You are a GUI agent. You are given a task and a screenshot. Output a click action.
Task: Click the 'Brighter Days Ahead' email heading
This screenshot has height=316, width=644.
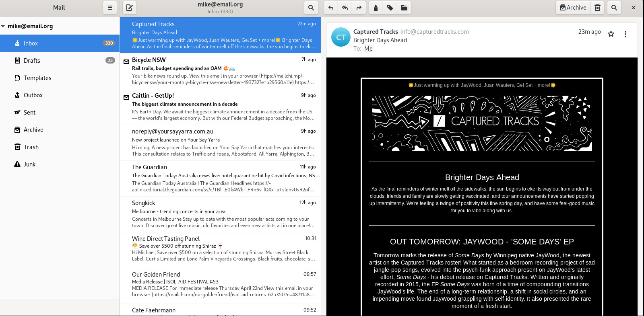(482, 177)
